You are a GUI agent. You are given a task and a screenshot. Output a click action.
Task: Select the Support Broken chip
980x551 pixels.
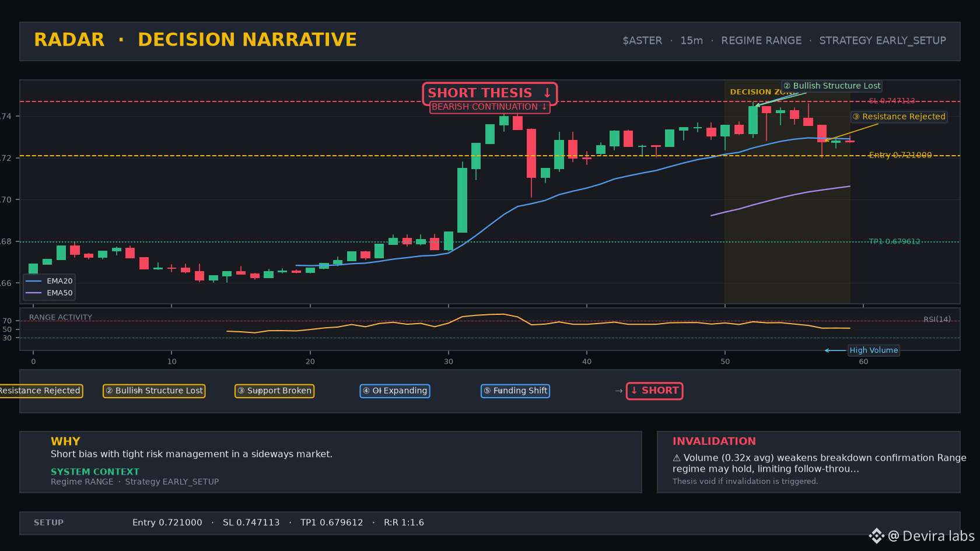(x=275, y=391)
